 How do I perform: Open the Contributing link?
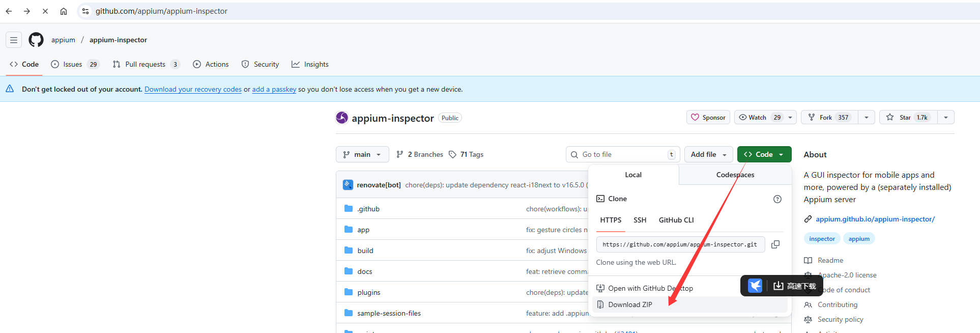tap(838, 304)
